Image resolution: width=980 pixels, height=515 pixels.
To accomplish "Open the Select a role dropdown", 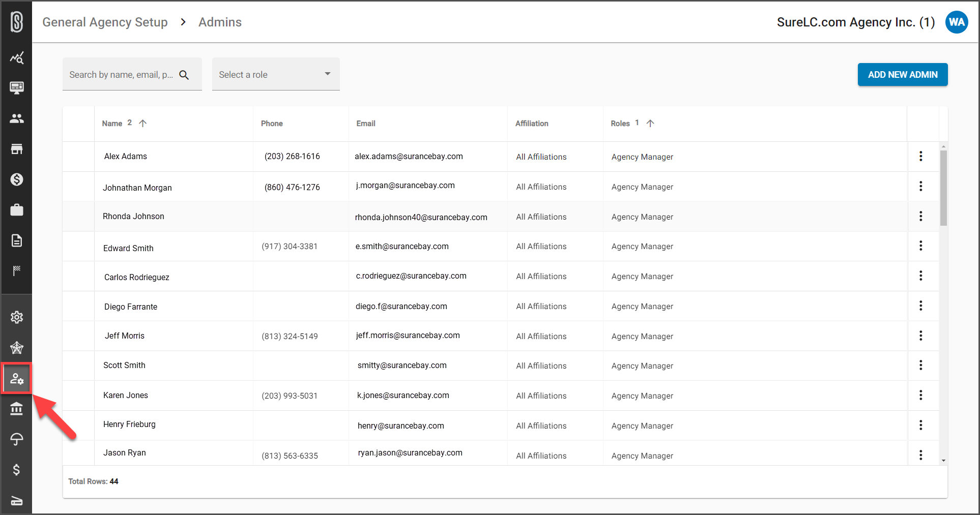I will pyautogui.click(x=275, y=74).
